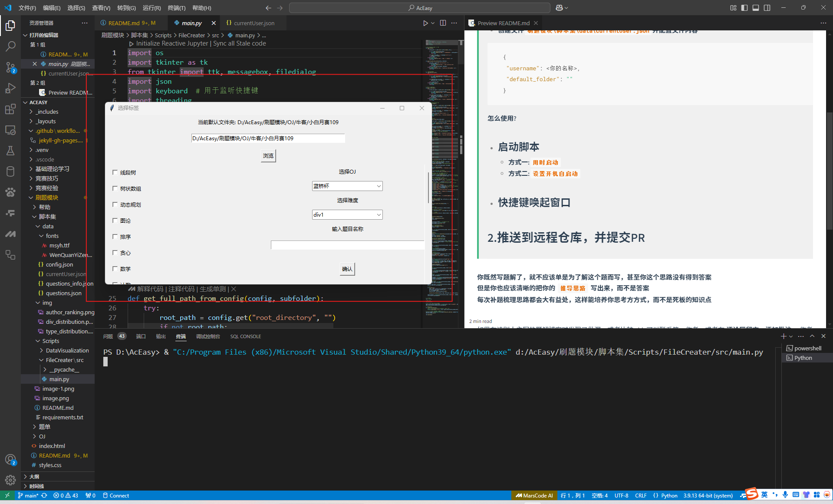Switch to the 问题 panel tab
Image resolution: width=833 pixels, height=504 pixels.
click(108, 336)
